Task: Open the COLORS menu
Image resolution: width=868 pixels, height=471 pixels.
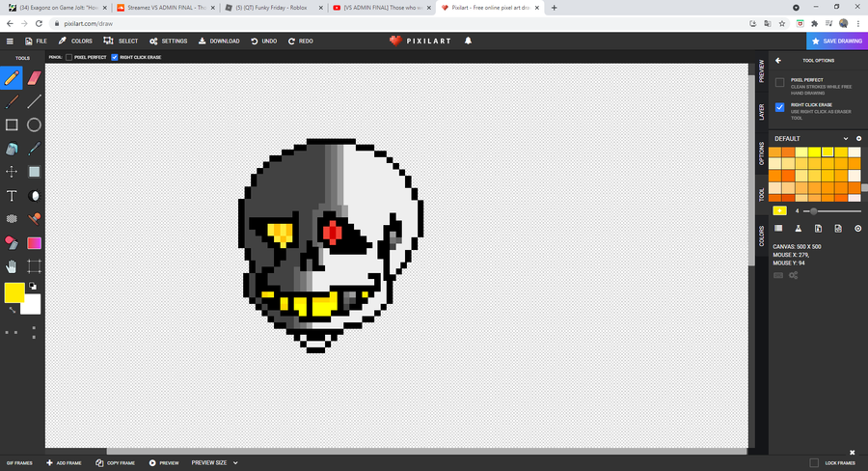Action: [x=75, y=41]
